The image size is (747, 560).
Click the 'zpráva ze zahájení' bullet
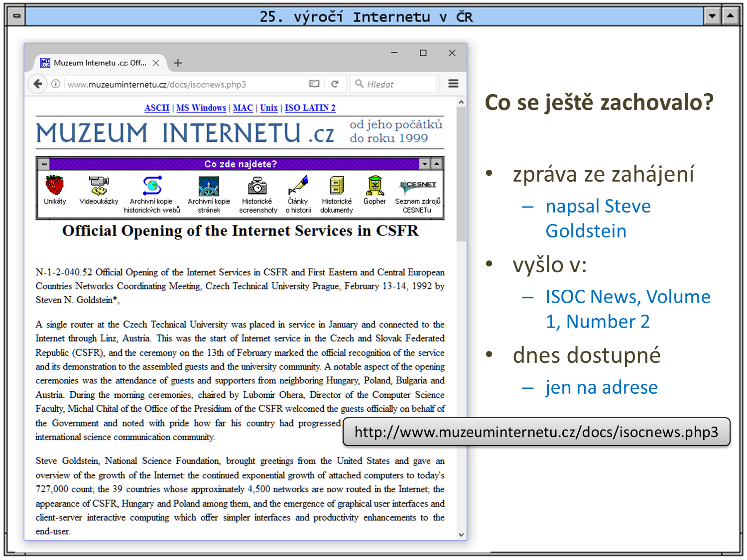(603, 174)
